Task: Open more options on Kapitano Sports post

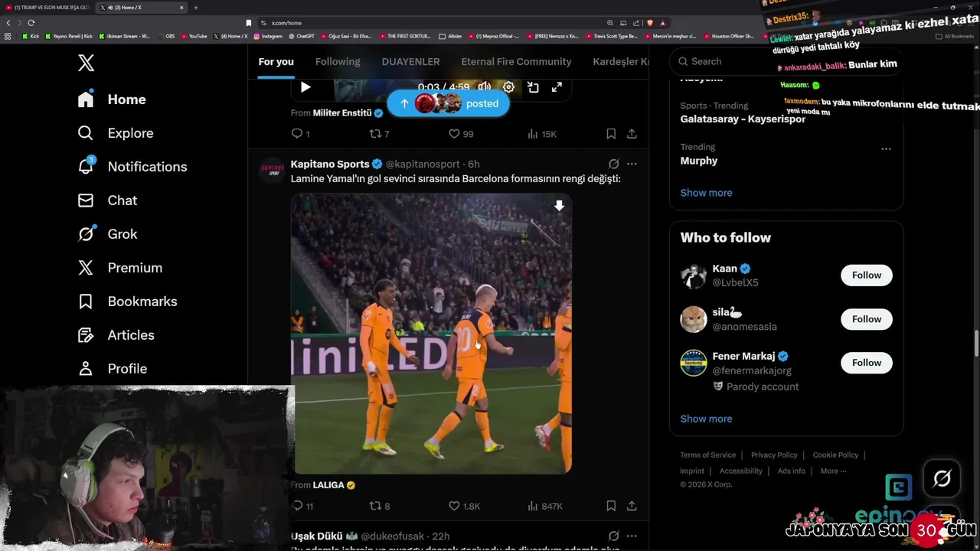Action: coord(632,164)
